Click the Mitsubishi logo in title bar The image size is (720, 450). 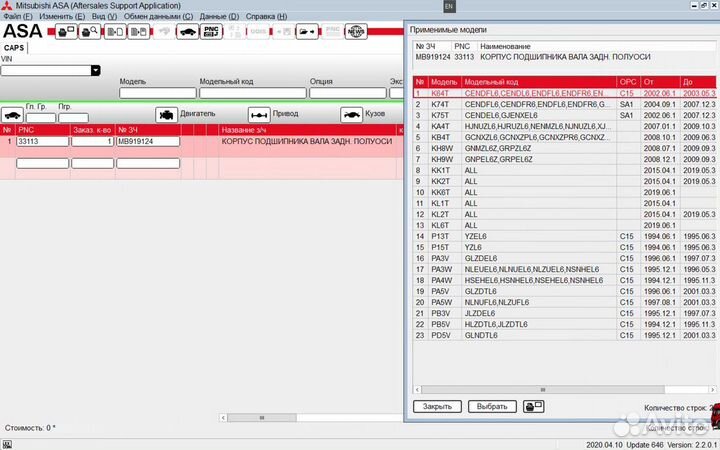point(6,6)
